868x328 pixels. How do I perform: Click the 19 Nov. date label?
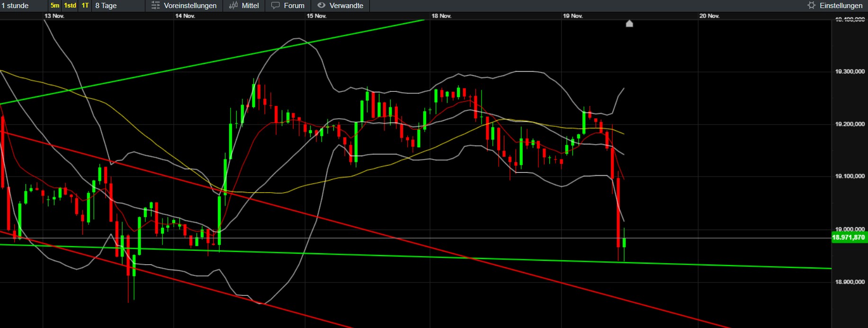coord(573,16)
